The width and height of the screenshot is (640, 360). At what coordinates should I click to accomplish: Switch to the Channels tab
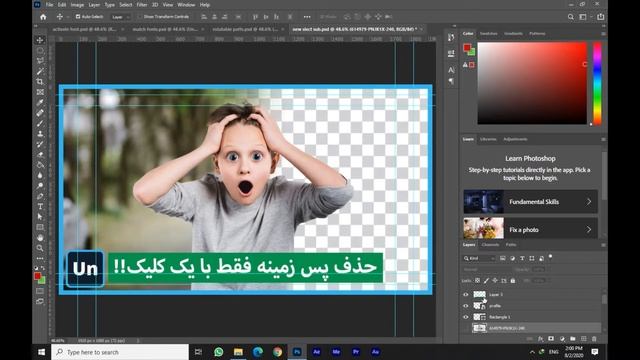[490, 245]
